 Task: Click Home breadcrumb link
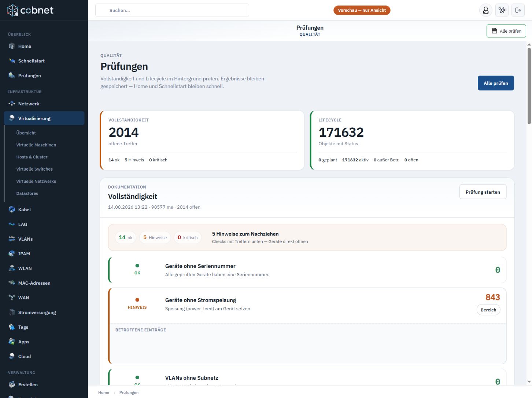(104, 392)
